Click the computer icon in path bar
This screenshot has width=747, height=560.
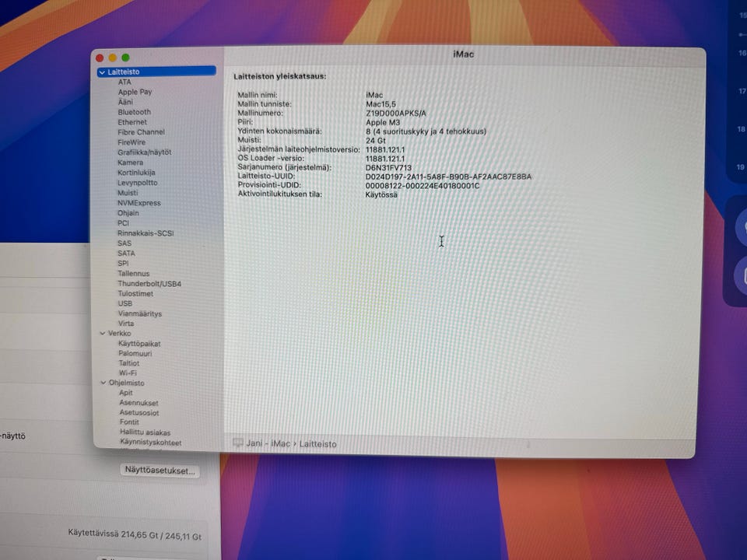237,443
